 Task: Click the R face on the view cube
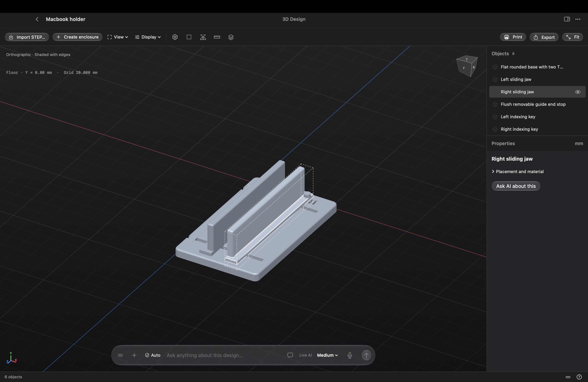pyautogui.click(x=474, y=67)
